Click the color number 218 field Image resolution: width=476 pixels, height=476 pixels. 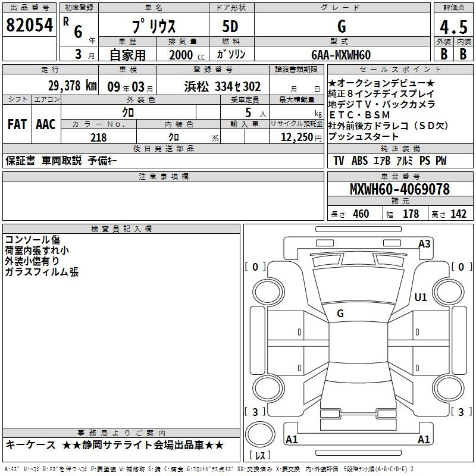(x=98, y=137)
